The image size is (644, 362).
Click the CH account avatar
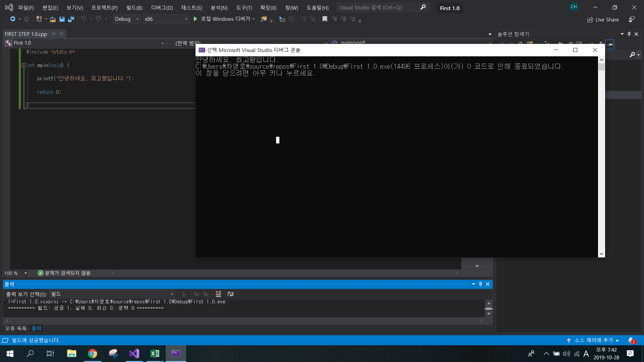(x=574, y=7)
